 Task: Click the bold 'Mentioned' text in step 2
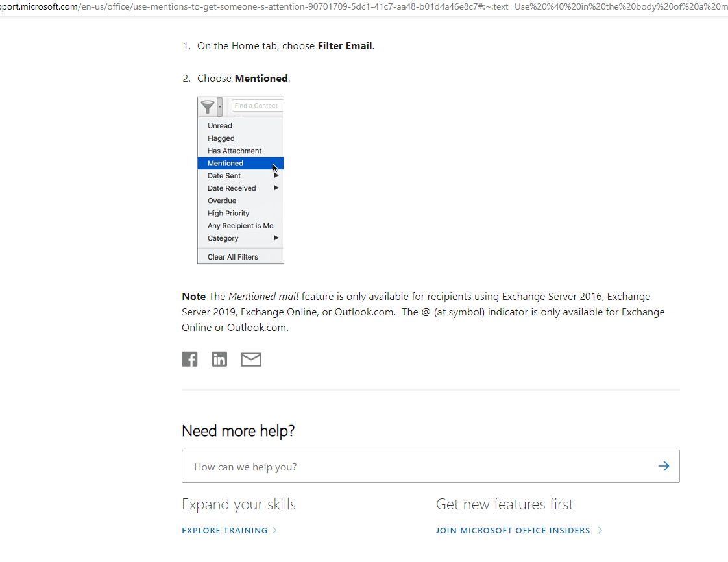[x=261, y=79]
